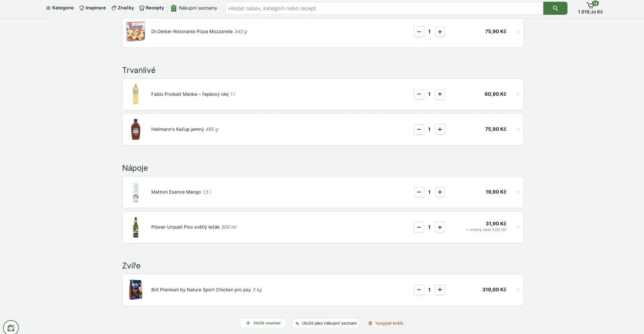
Task: Decrease quantity of Brit Premium dog food
Action: click(419, 290)
